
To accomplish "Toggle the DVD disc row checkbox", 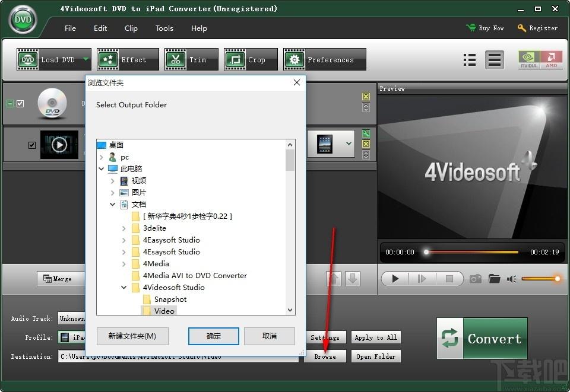I will 20,104.
